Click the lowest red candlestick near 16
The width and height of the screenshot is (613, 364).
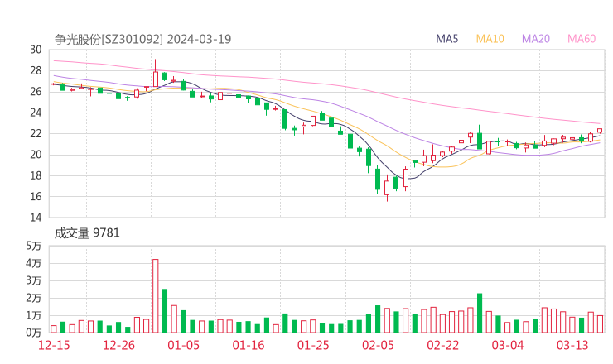pos(387,188)
